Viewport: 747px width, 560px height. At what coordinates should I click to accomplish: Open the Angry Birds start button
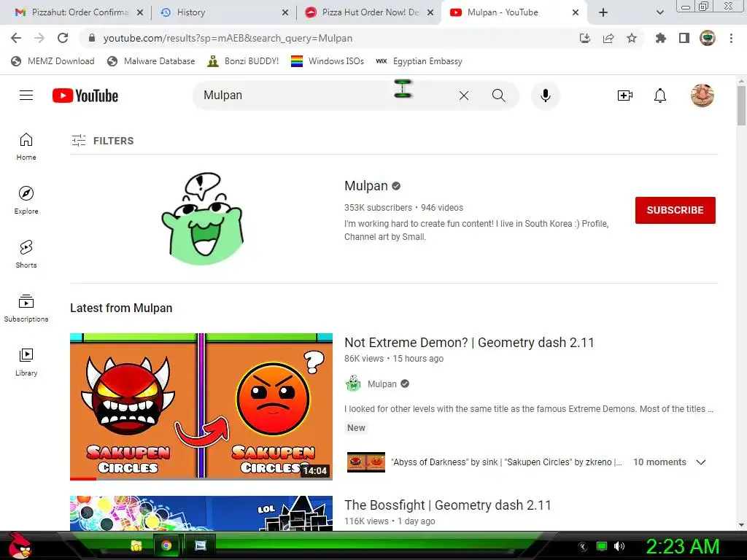click(x=19, y=545)
